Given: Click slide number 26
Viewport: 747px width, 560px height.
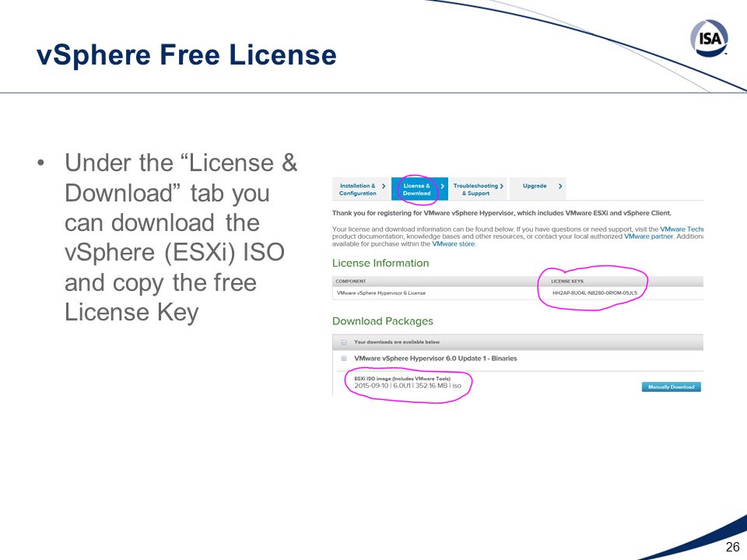Looking at the screenshot, I should [733, 547].
